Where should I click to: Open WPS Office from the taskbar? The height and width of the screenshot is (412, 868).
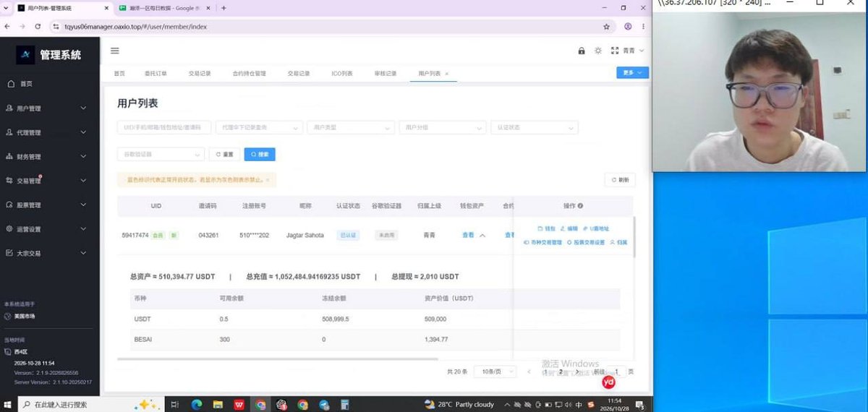point(239,405)
